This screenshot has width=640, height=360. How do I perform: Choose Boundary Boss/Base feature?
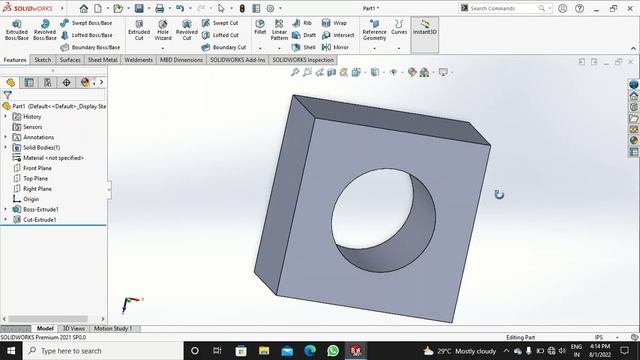90,47
